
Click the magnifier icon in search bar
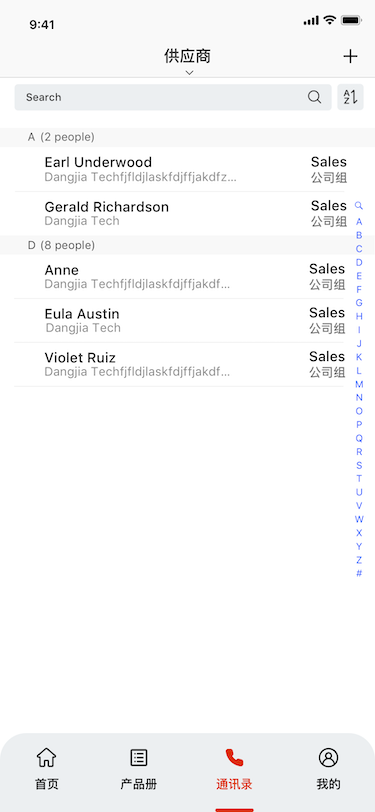314,97
